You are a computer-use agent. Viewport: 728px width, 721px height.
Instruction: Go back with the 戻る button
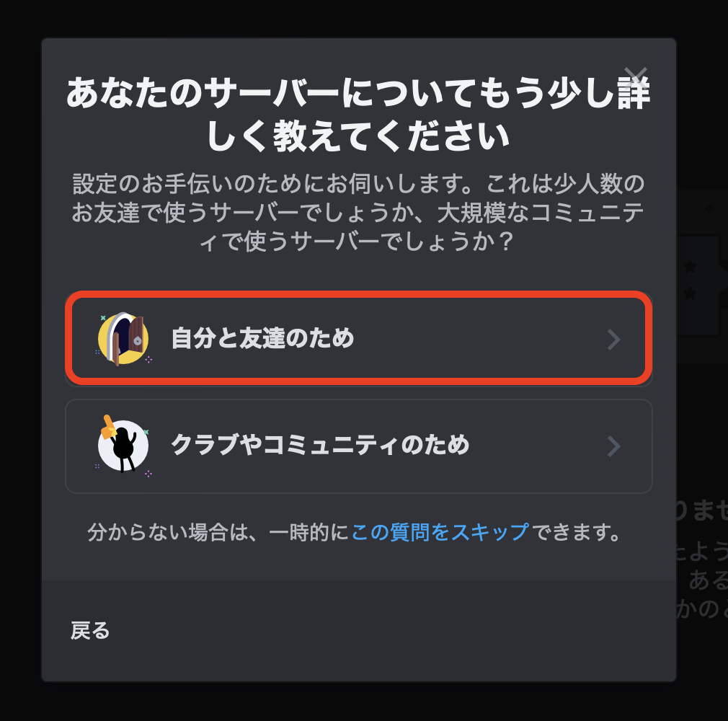[90, 631]
